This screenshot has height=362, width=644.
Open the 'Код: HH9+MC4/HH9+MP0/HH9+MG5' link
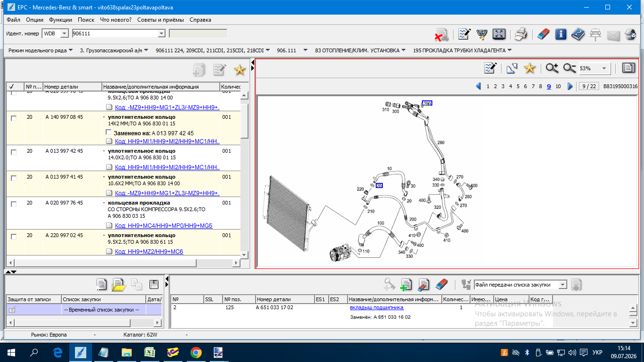click(164, 226)
